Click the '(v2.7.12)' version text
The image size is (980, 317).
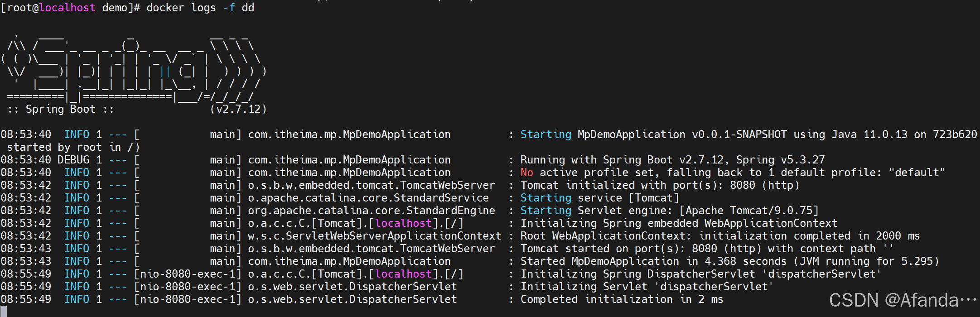(x=238, y=109)
